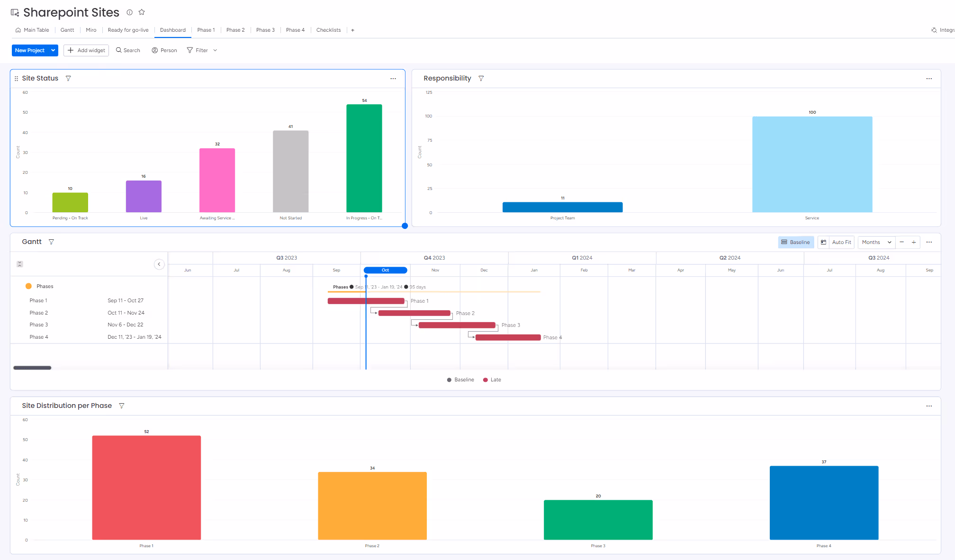Click the Phase 1 bar in the Gantt chart

[366, 300]
